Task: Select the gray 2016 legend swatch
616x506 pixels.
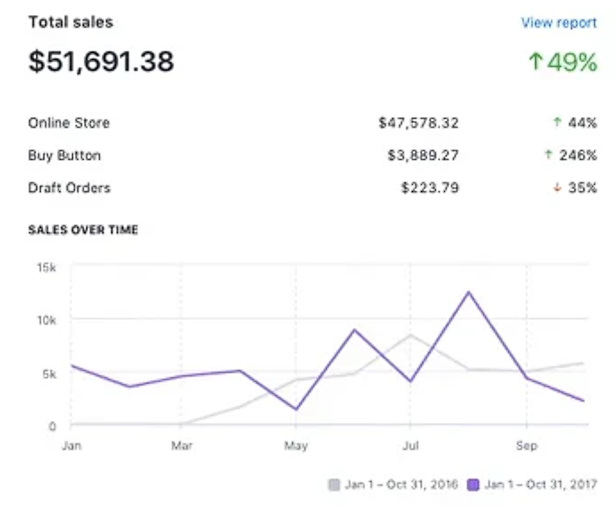Action: pos(334,485)
